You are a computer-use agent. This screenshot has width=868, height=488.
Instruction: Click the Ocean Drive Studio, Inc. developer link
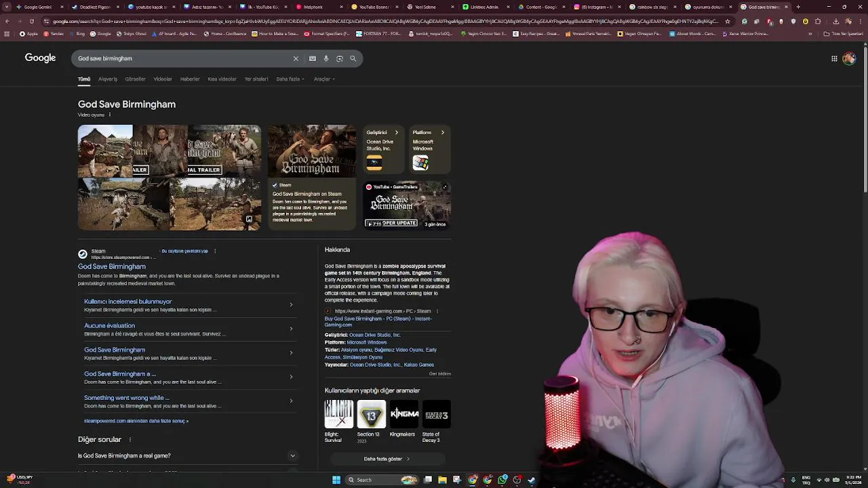coord(375,335)
